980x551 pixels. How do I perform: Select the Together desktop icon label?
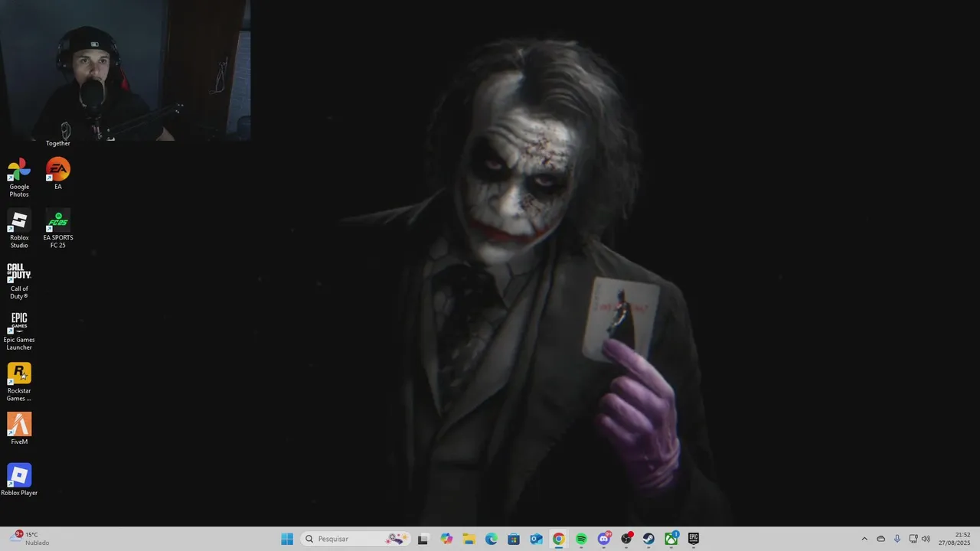[x=57, y=143]
